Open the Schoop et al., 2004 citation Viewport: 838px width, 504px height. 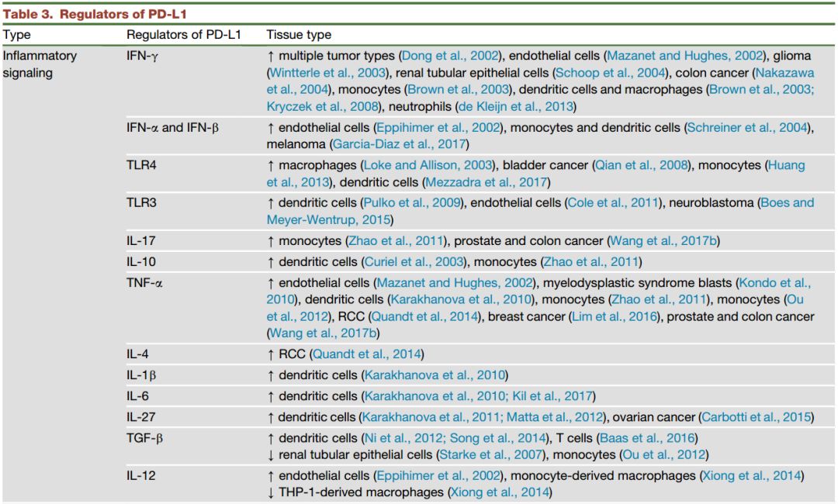611,73
